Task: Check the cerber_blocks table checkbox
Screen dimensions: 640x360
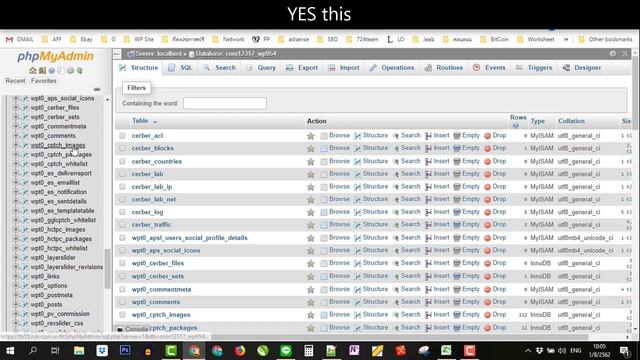Action: (122, 148)
